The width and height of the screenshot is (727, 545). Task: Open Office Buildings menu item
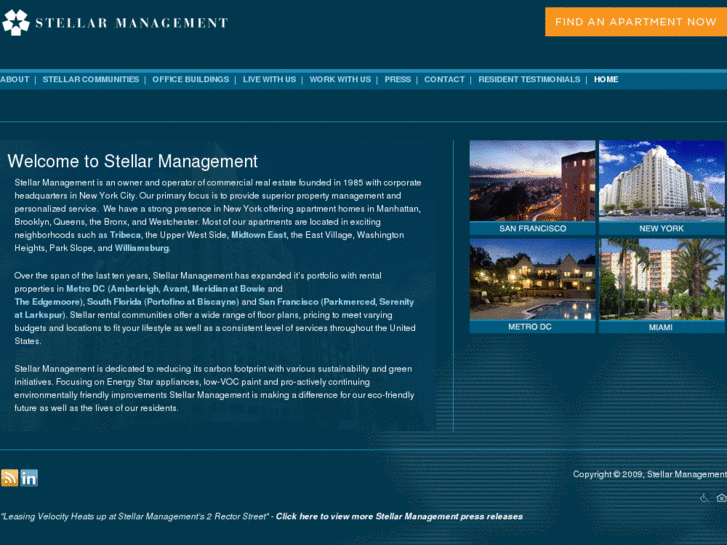191,79
